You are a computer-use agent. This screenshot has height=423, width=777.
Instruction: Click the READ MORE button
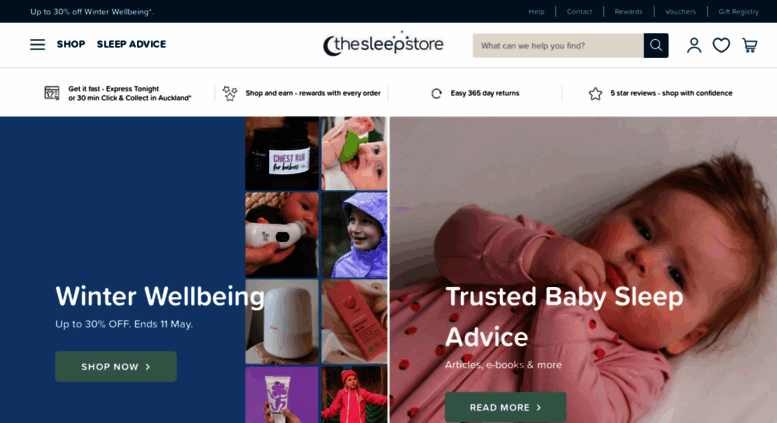[505, 407]
